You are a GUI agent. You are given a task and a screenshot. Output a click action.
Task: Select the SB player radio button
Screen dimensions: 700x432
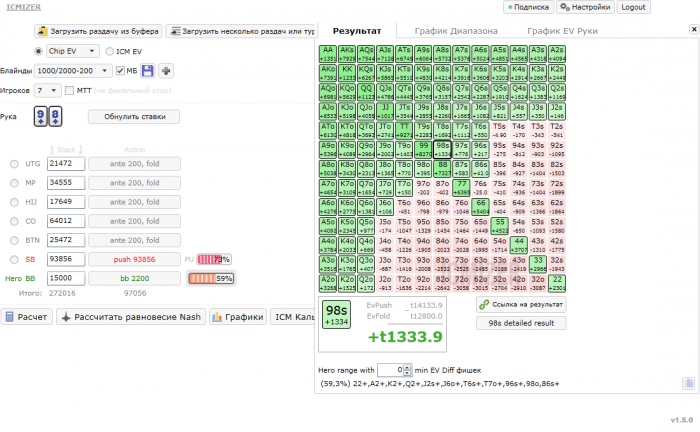coord(14,259)
